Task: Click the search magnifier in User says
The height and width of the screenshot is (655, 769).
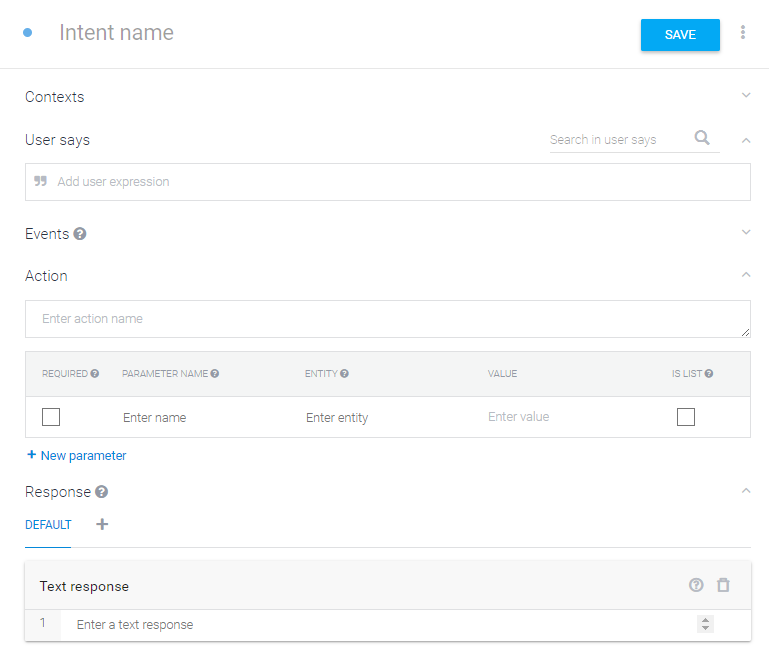Action: click(702, 138)
